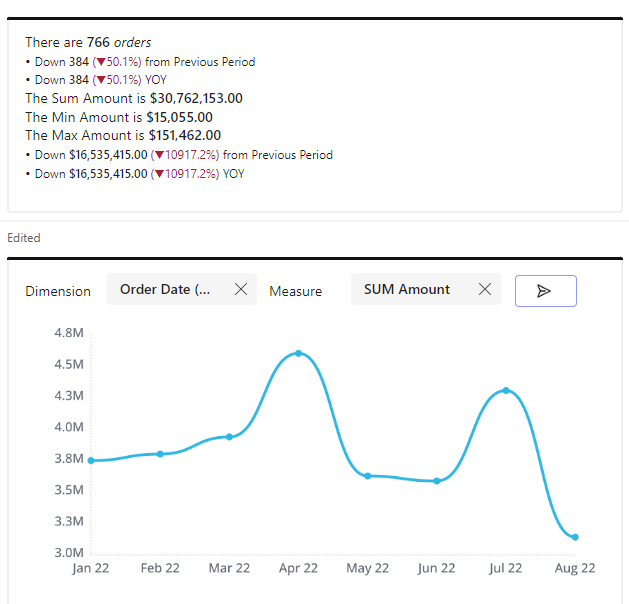Image resolution: width=629 pixels, height=604 pixels.
Task: Click the Aug 22 lowest data point
Action: tap(575, 537)
